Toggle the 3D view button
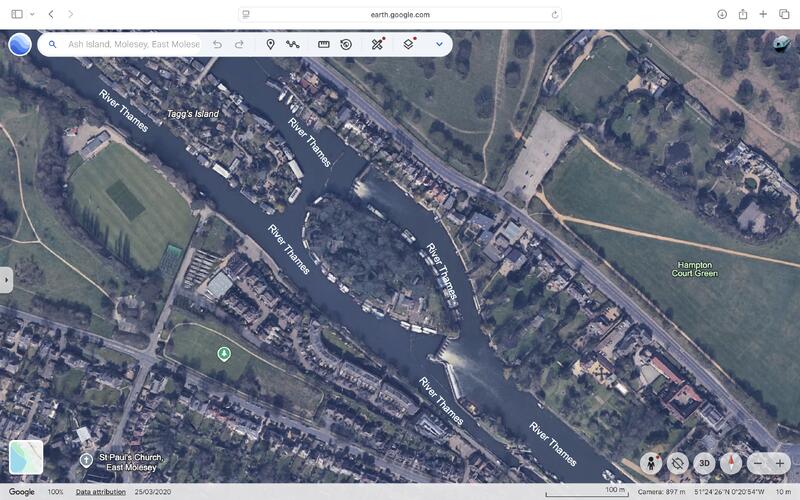The height and width of the screenshot is (500, 800). [x=704, y=463]
